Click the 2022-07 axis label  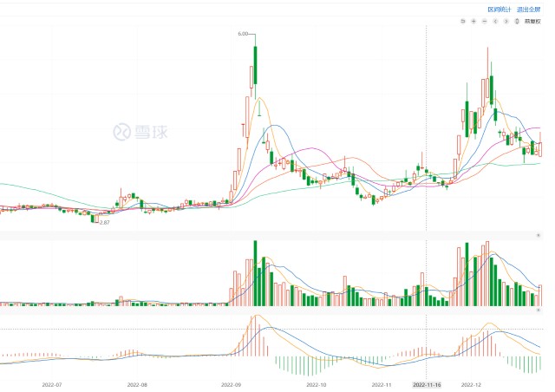(x=52, y=385)
